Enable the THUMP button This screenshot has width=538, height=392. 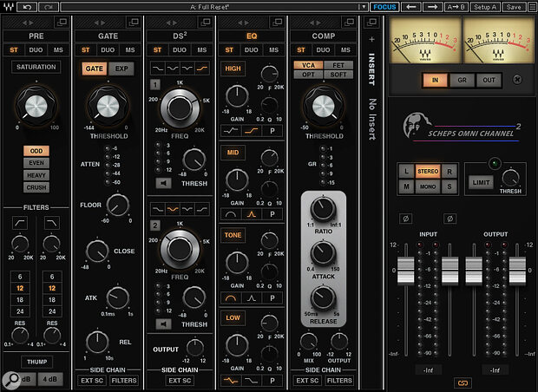point(36,363)
